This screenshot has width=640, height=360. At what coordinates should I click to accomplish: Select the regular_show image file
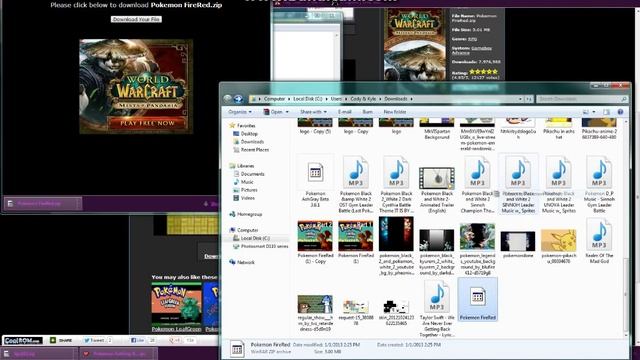point(315,313)
